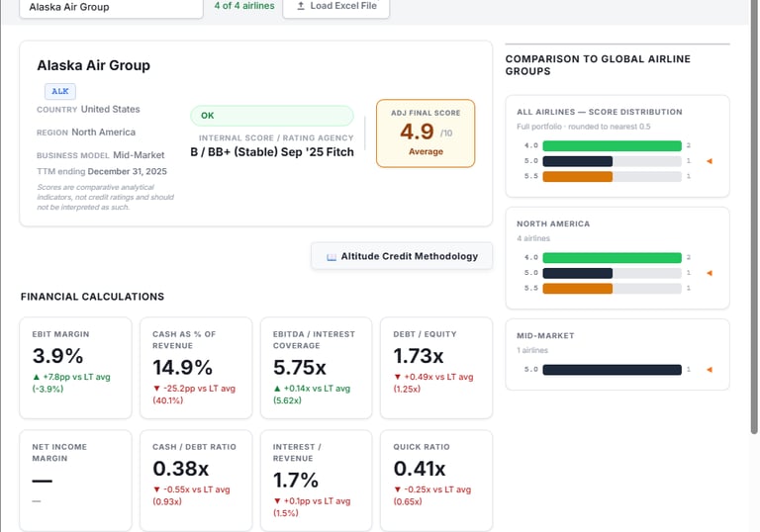Click the orange marker arrow in Mid-Market chart
This screenshot has width=760, height=532.
(710, 370)
